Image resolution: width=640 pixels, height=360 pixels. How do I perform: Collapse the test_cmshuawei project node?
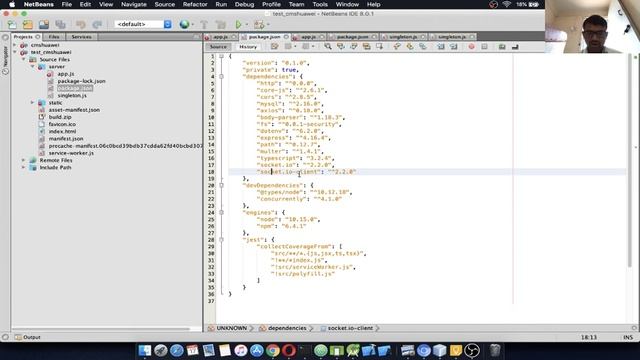[x=15, y=52]
